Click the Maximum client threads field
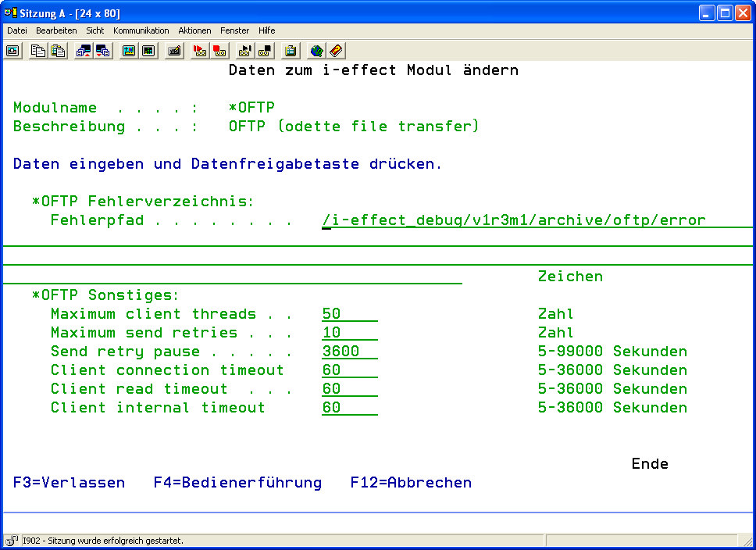Screen dimensions: 756x550 (349, 314)
